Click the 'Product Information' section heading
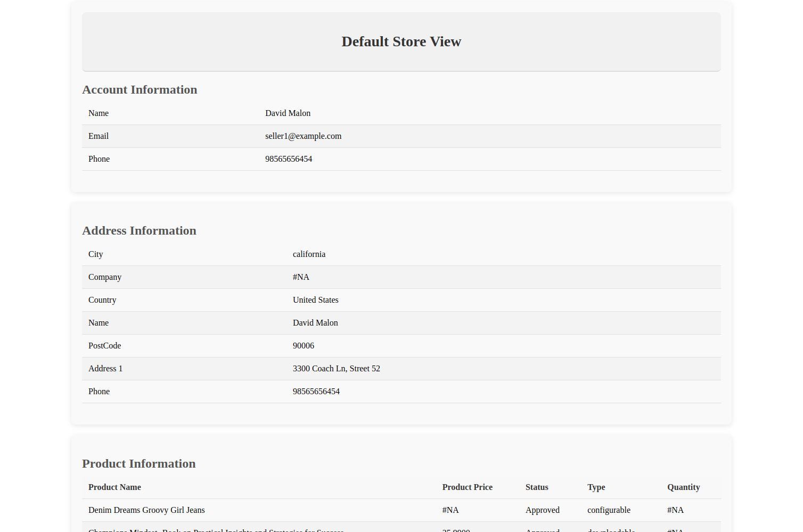Image resolution: width=803 pixels, height=532 pixels. point(139,464)
